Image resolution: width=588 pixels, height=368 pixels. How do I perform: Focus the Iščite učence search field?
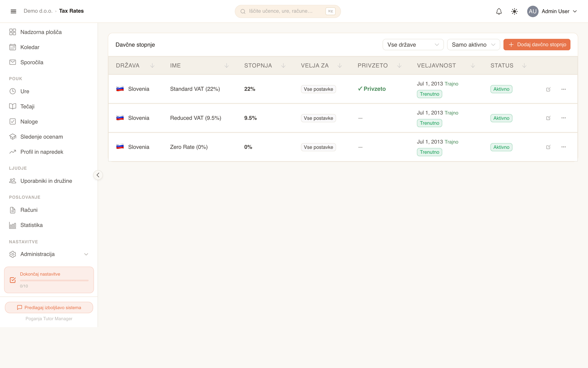pyautogui.click(x=288, y=11)
